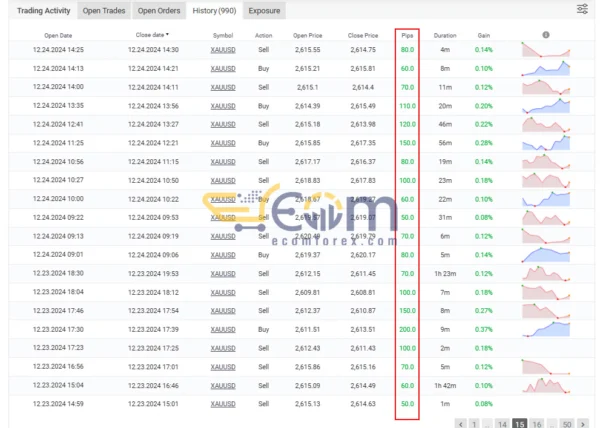Select the 56m duration cell

tap(445, 143)
